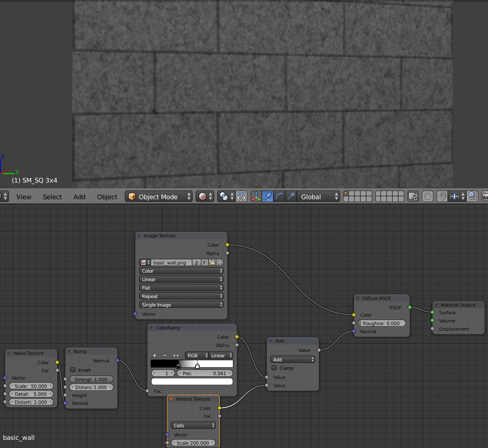488x448 pixels.
Task: Enable Clamp in the Add node
Action: click(x=274, y=368)
